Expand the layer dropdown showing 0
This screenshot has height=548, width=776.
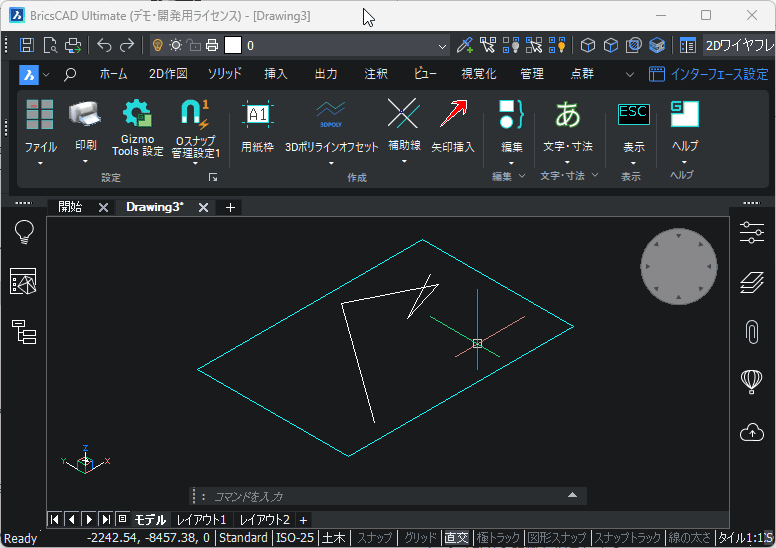[442, 46]
